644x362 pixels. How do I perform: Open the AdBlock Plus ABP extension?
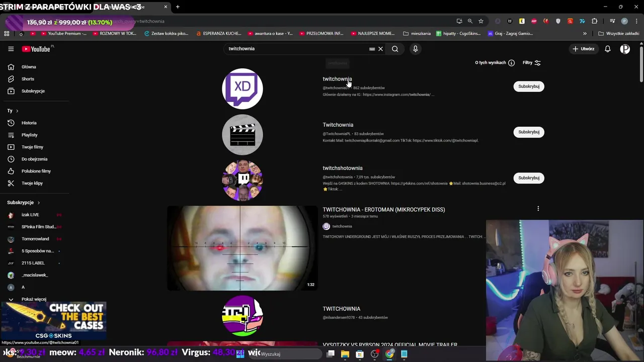(x=534, y=21)
